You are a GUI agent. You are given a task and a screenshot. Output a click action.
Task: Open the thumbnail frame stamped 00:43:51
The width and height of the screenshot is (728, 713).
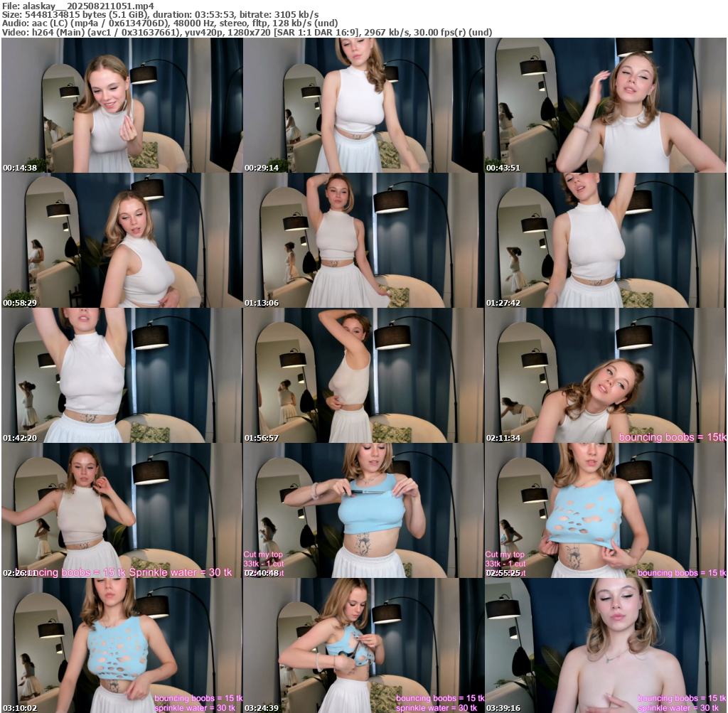click(x=606, y=105)
